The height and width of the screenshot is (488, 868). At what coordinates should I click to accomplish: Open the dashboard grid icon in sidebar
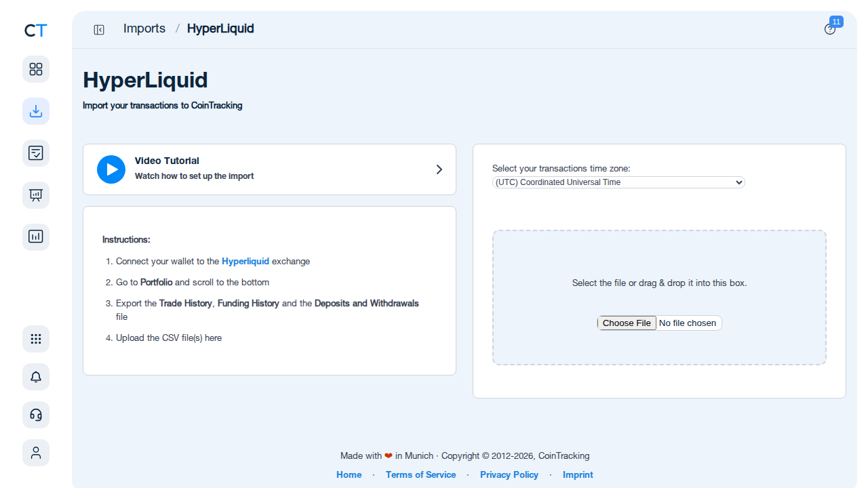coord(36,69)
